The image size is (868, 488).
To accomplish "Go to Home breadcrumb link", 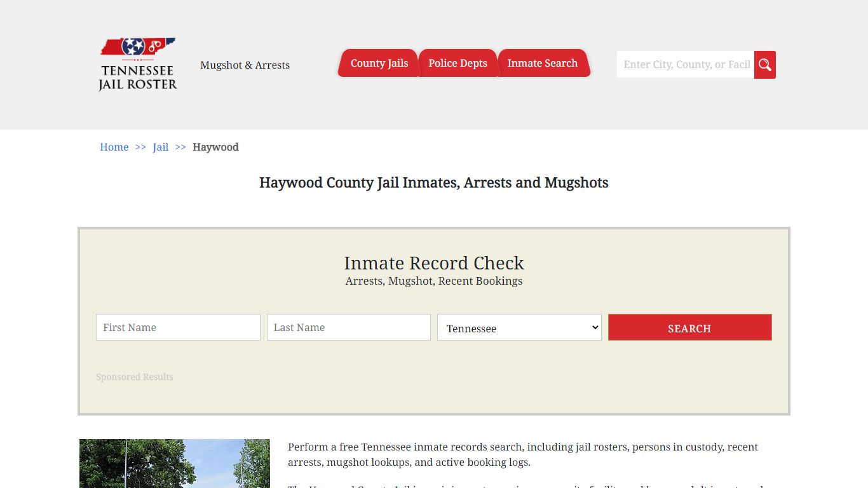I will 114,147.
